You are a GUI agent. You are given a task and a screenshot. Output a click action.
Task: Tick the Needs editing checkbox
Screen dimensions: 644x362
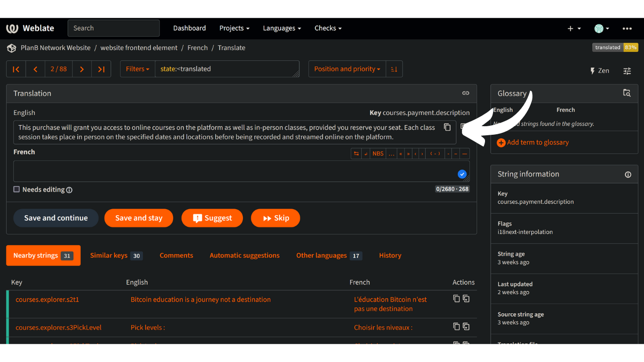click(x=17, y=189)
